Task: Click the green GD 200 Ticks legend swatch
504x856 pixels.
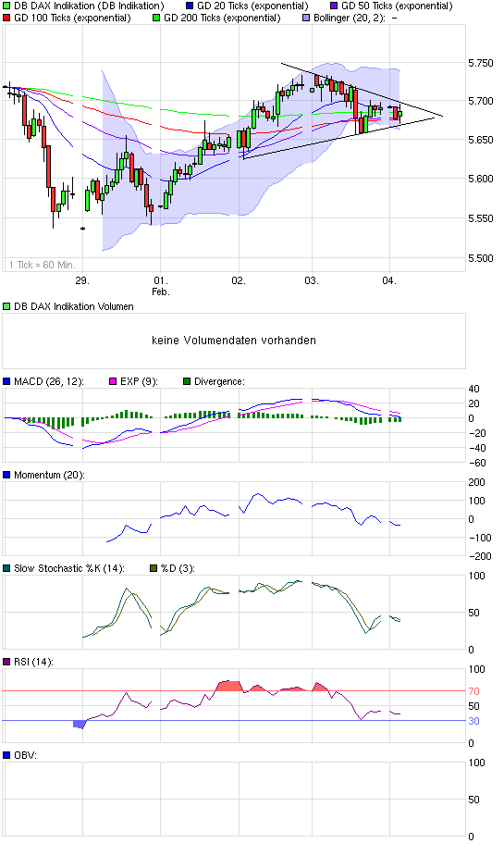Action: click(156, 18)
